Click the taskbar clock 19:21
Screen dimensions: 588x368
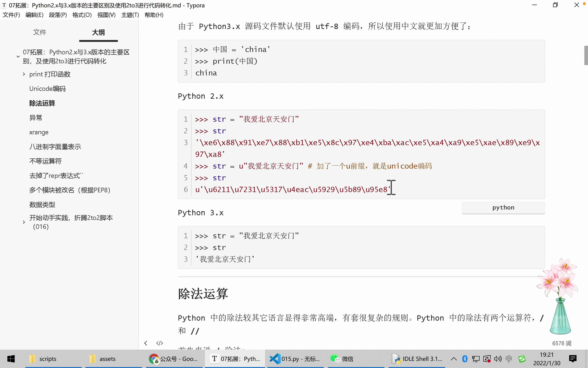[x=547, y=355]
